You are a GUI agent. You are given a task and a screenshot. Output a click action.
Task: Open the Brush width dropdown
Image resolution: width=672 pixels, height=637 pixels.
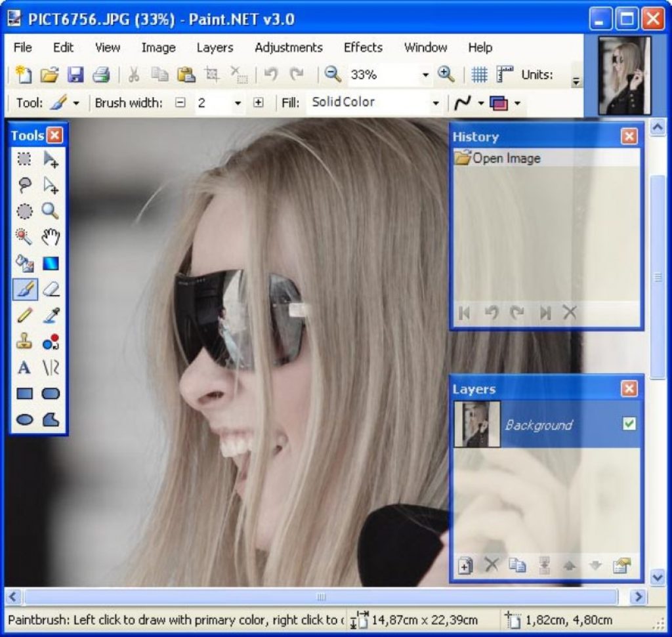238,104
